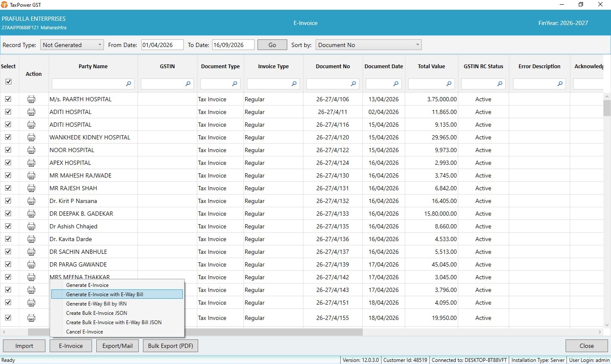The image size is (611, 364).
Task: Click printer icon for DR SACHIN ANBHULE row
Action: (31, 252)
